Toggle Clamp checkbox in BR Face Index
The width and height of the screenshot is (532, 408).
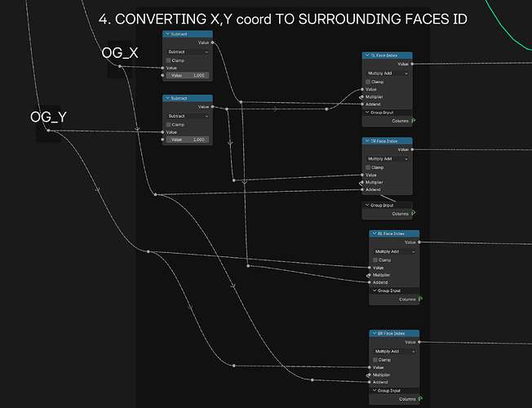coord(375,360)
